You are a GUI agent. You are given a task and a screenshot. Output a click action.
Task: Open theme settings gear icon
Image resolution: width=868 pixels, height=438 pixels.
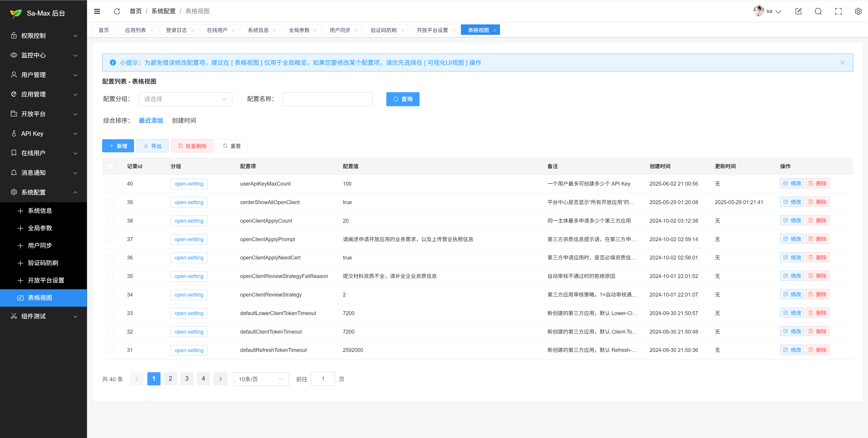(858, 12)
